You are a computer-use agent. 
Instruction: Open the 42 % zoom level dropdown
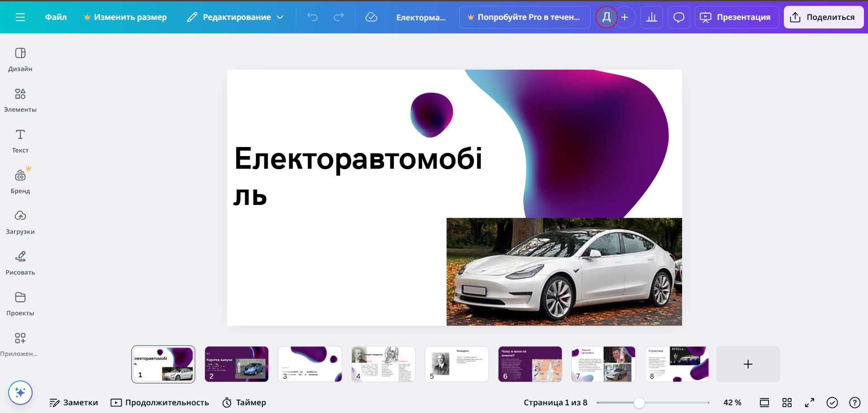coord(732,403)
